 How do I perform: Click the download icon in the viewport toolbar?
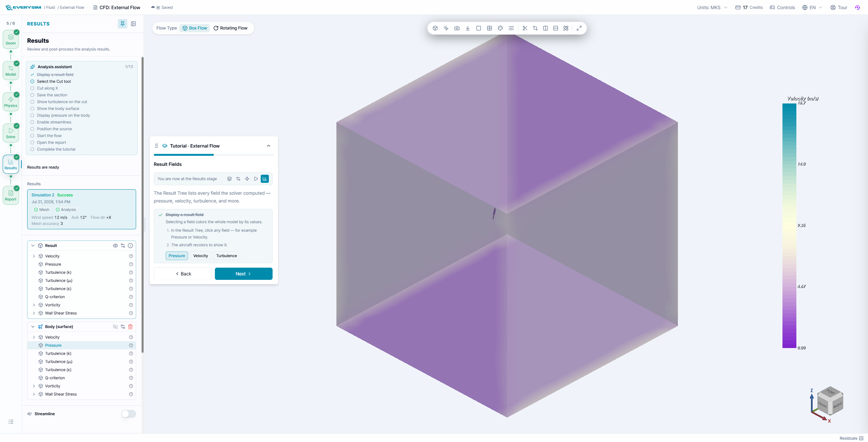point(468,28)
